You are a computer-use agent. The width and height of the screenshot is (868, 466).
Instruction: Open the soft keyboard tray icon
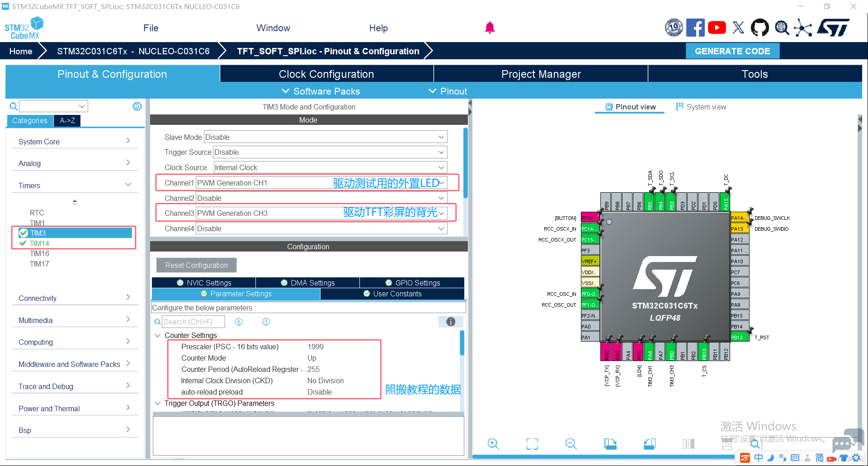pos(795,458)
